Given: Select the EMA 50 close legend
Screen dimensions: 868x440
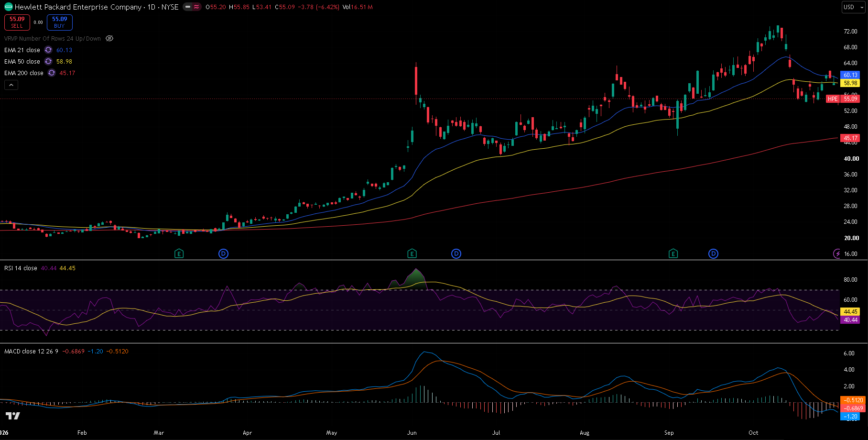Looking at the screenshot, I should (22, 61).
